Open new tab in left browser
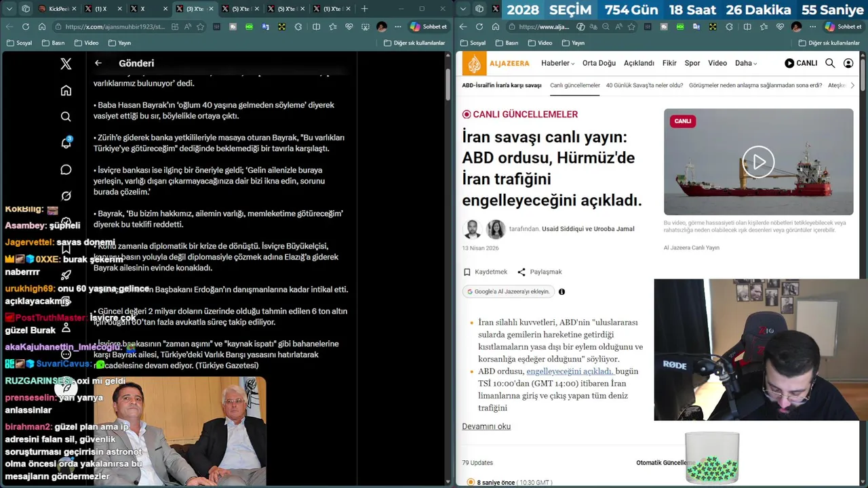The image size is (868, 488). (364, 9)
